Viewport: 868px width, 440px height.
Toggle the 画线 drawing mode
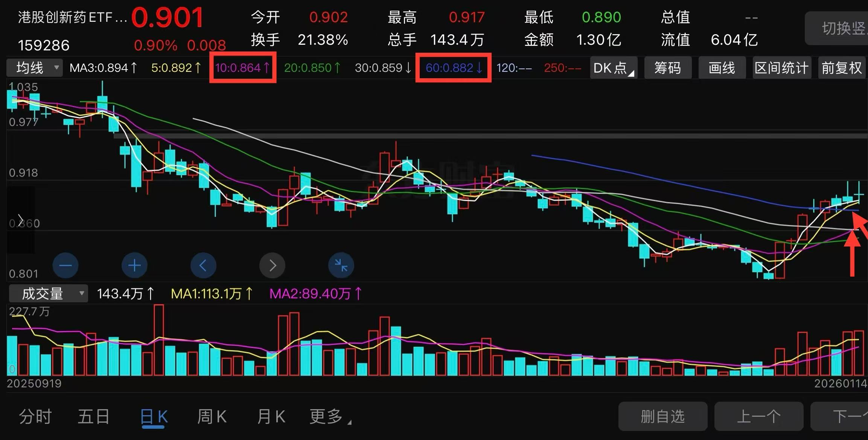point(722,68)
